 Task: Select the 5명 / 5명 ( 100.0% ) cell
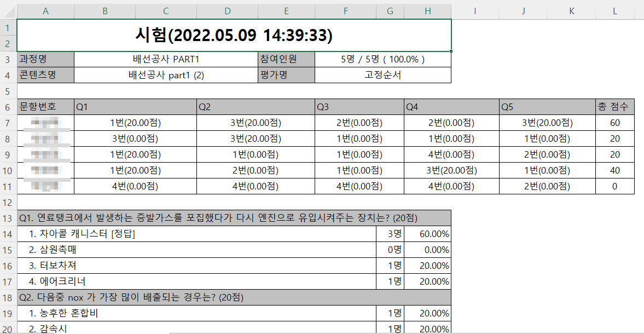[x=382, y=59]
